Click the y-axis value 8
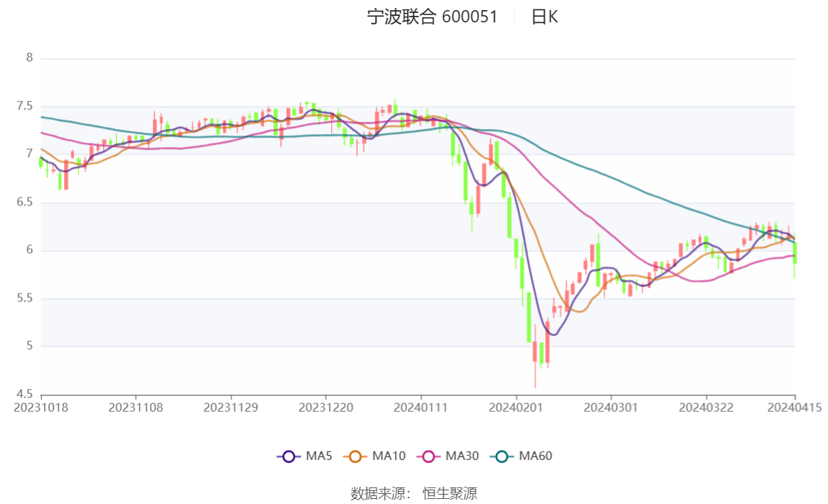The height and width of the screenshot is (504, 828). [x=30, y=58]
